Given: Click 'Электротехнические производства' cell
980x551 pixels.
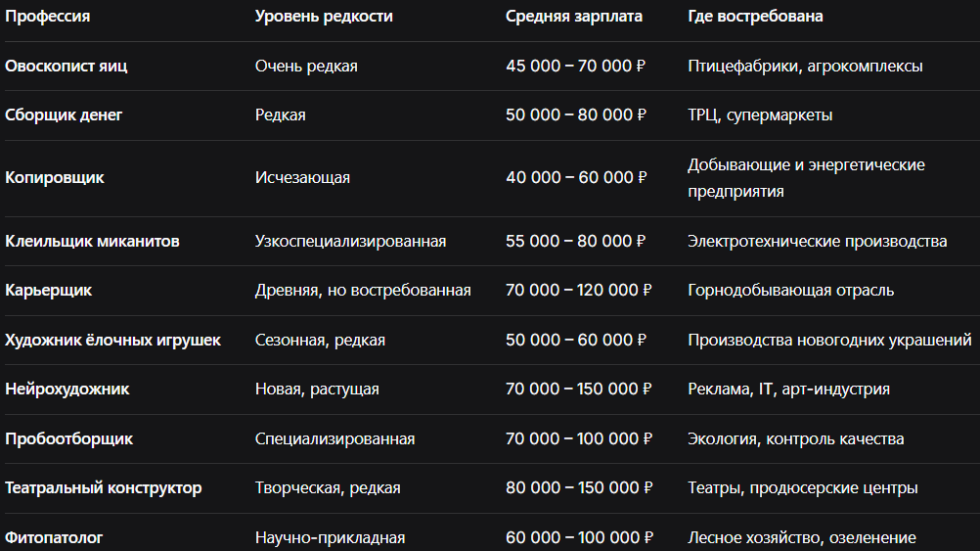Looking at the screenshot, I should click(818, 242).
